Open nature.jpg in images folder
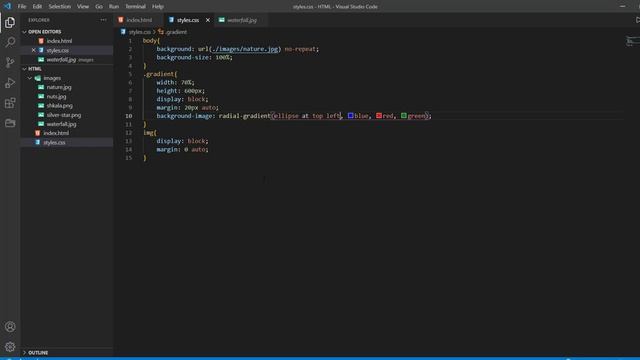 pos(59,87)
